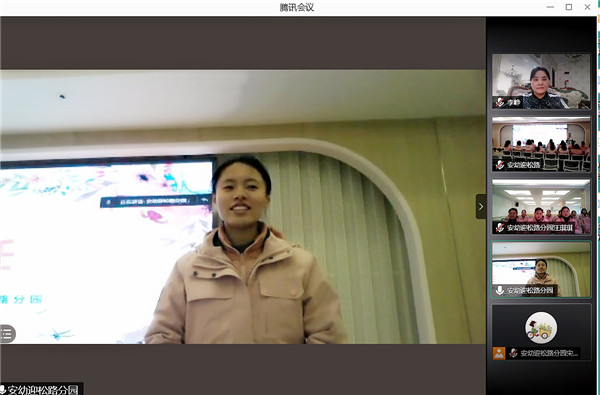Click muted mic icon on third participant tile
Image resolution: width=600 pixels, height=395 pixels.
point(500,228)
